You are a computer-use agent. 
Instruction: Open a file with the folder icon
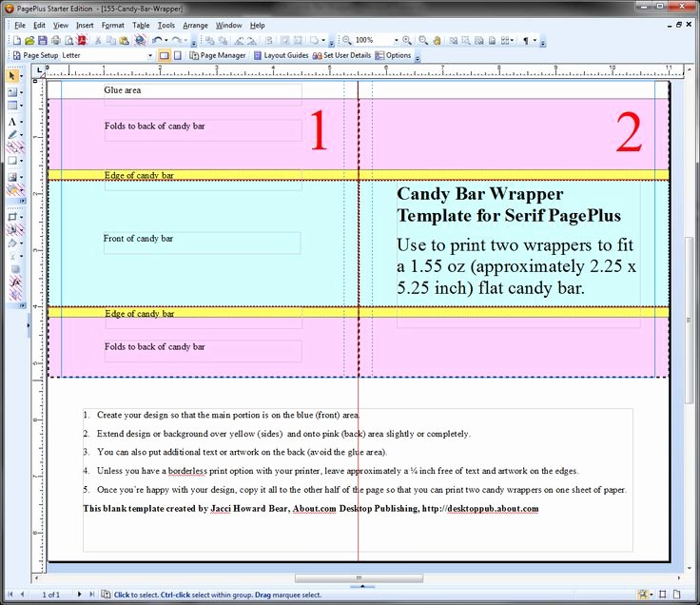pos(29,41)
